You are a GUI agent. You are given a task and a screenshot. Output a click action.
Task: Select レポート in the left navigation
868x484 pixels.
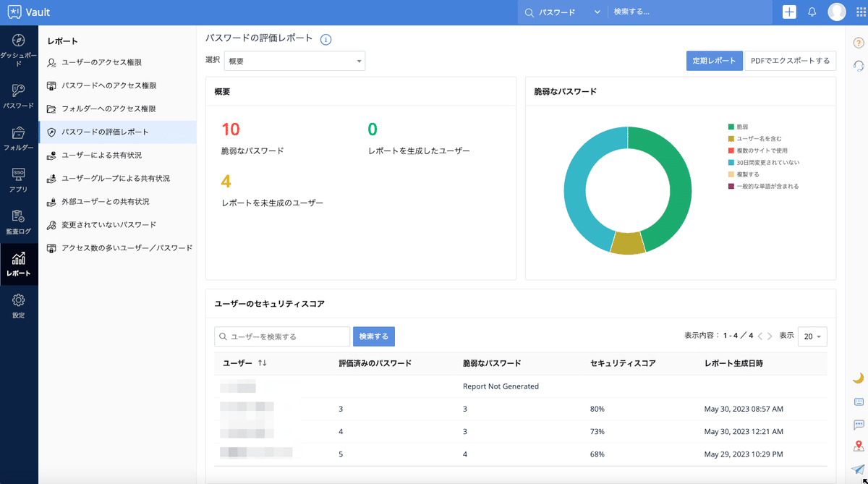[19, 264]
